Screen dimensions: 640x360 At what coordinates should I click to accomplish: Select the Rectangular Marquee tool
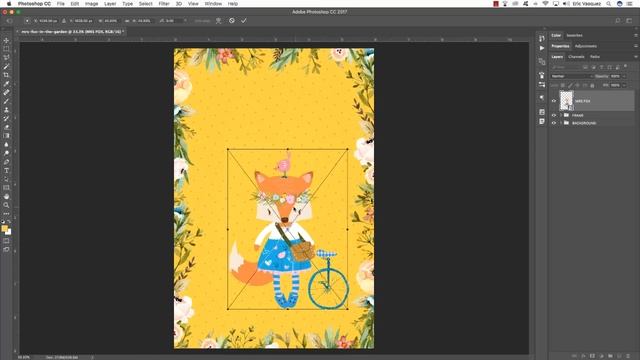(6, 49)
